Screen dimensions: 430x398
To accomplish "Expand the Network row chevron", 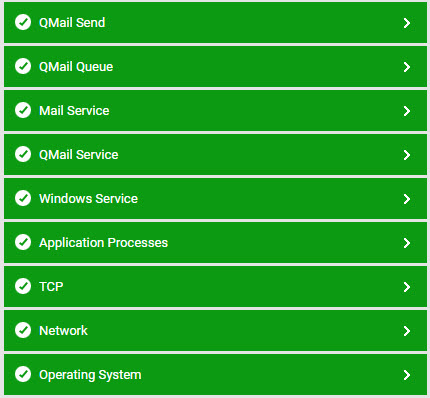I will (407, 331).
